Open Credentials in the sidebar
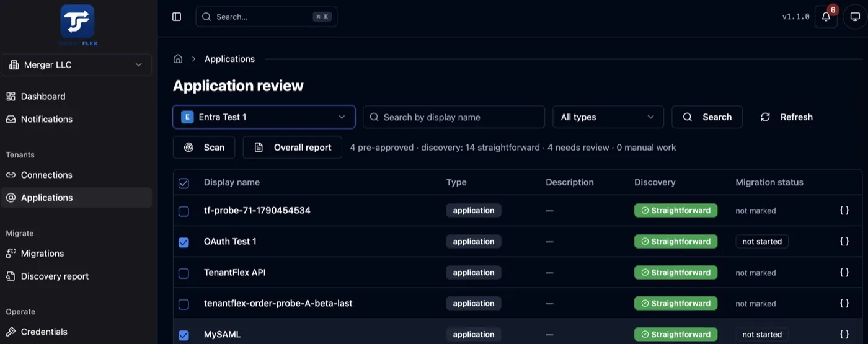 point(76,332)
